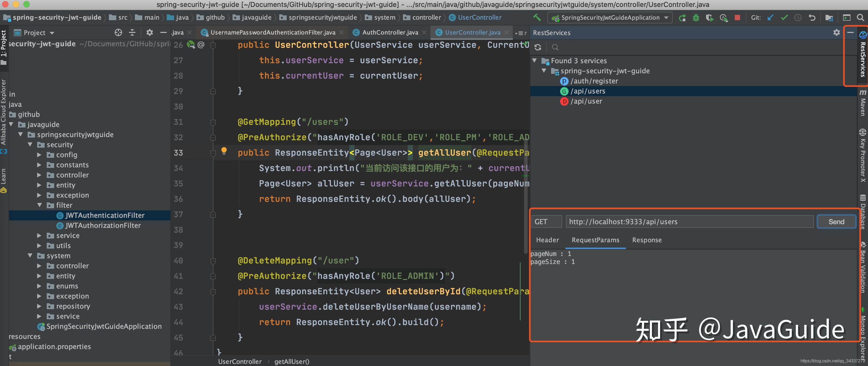Expand the repository folder in the tree
Screen dimensions: 868x366
click(40, 306)
